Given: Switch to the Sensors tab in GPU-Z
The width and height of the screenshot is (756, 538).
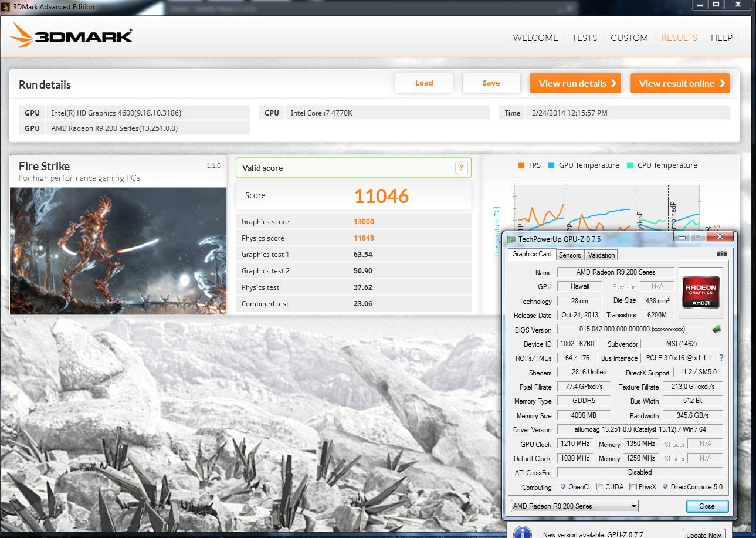Looking at the screenshot, I should point(569,255).
